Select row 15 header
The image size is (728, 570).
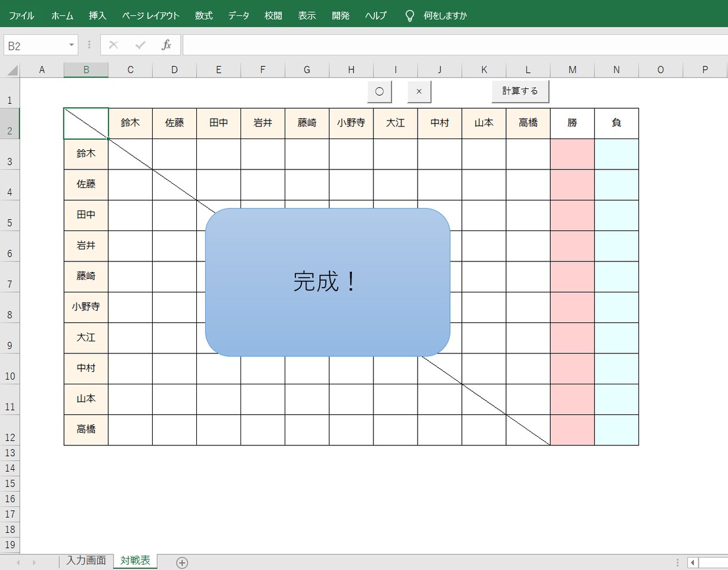[10, 483]
